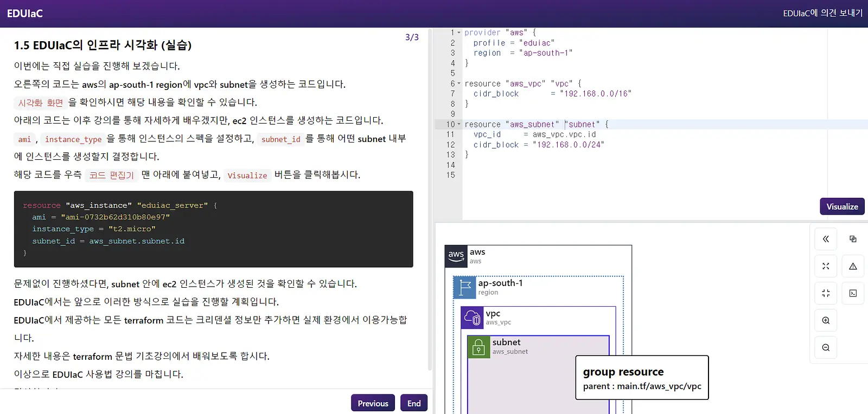Viewport: 868px width, 414px height.
Task: Zoom in on the diagram
Action: coord(826,320)
